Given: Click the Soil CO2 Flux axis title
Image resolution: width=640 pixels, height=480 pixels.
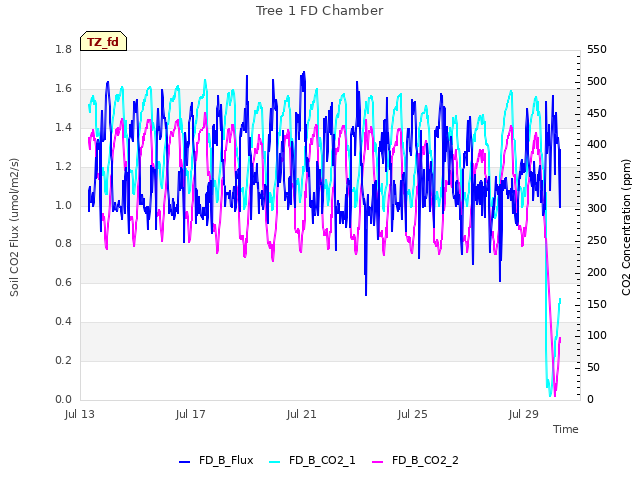Looking at the screenshot, I should [x=14, y=227].
